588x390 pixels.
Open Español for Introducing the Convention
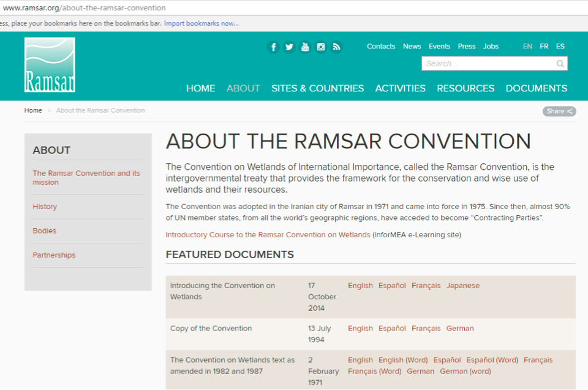point(392,286)
